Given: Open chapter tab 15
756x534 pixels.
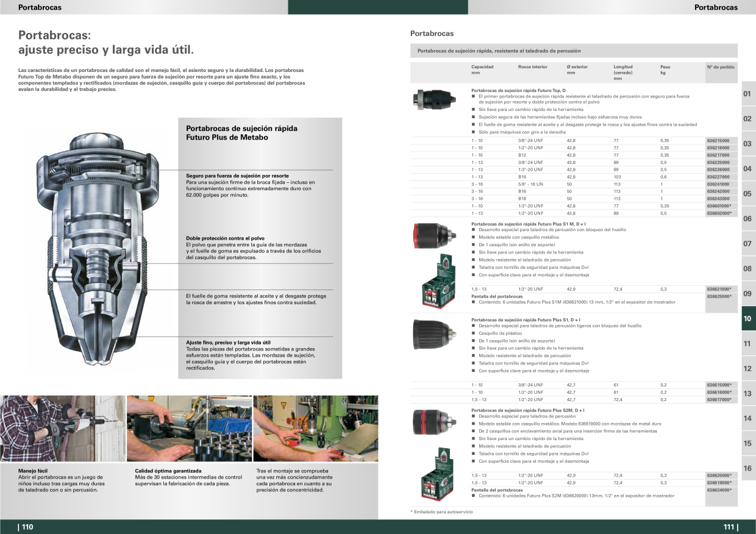Looking at the screenshot, I should coord(748,444).
